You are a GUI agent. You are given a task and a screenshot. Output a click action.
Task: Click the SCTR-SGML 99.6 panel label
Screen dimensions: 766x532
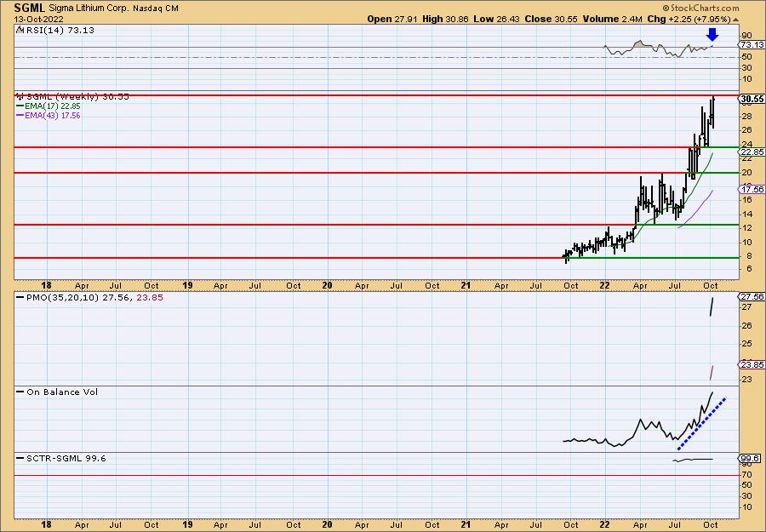[66, 458]
